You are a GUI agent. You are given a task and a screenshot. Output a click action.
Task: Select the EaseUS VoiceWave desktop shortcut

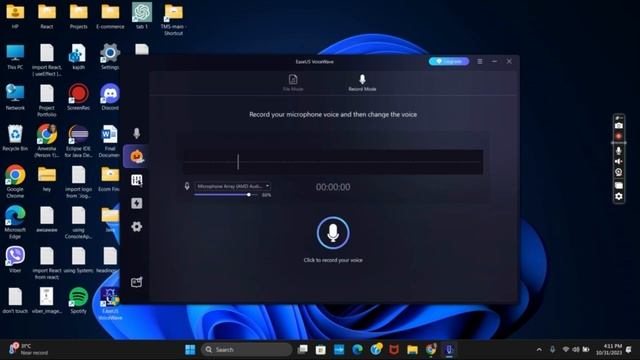[110, 304]
